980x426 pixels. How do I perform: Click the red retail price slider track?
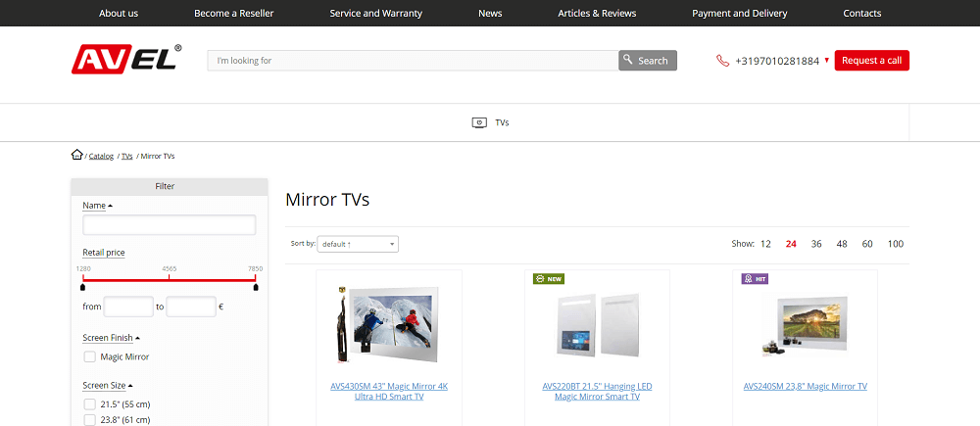pyautogui.click(x=169, y=280)
